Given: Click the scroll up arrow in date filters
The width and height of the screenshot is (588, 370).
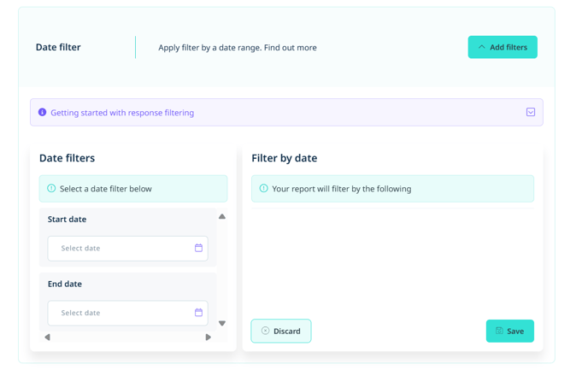Looking at the screenshot, I should [x=222, y=216].
